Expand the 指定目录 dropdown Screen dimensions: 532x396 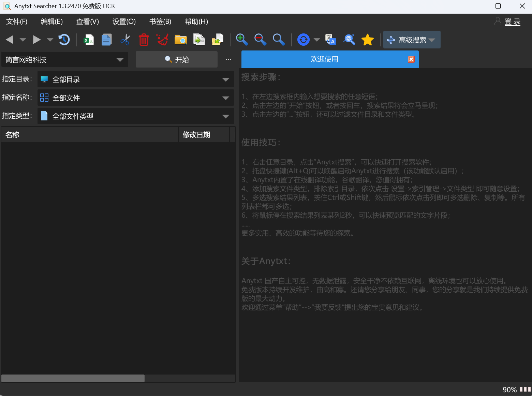225,79
